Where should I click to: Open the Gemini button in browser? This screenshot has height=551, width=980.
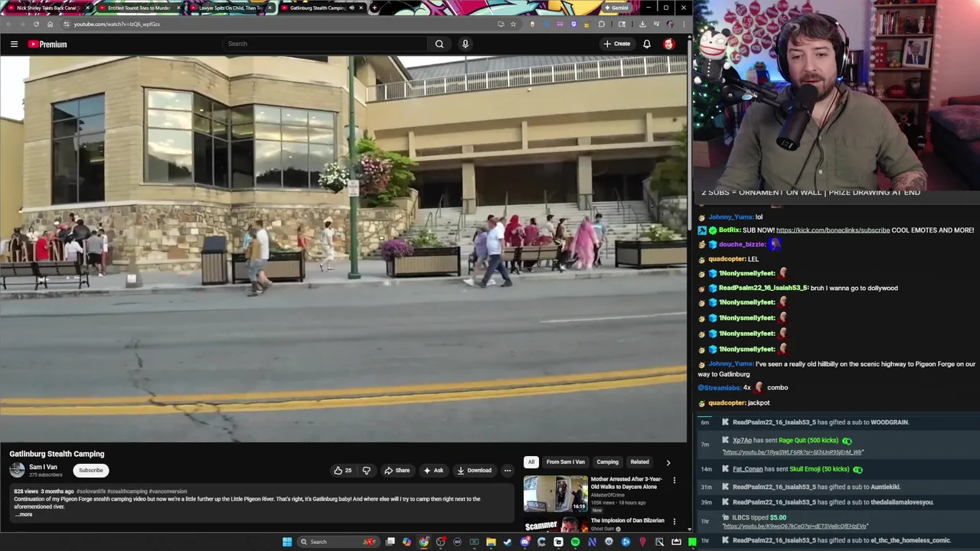tap(616, 8)
